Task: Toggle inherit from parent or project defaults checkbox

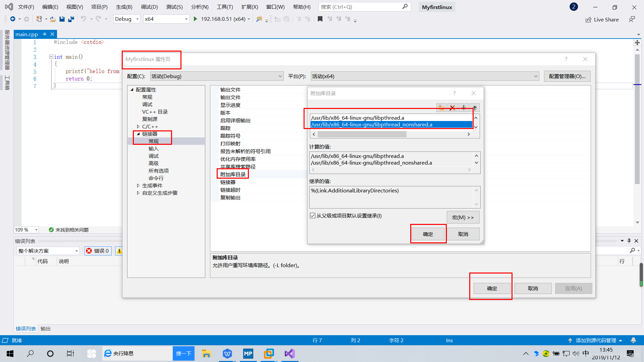Action: 313,216
